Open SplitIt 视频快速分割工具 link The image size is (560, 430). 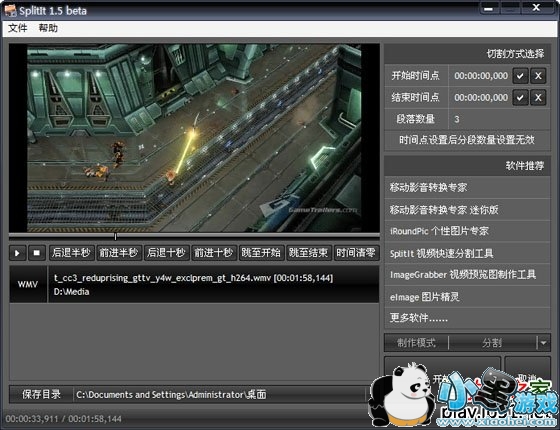click(x=467, y=254)
